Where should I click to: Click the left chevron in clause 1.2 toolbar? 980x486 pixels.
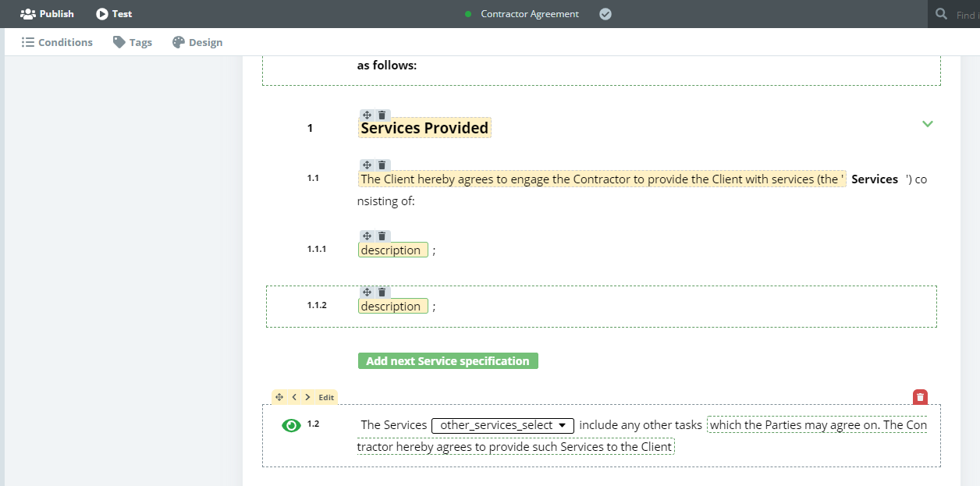pyautogui.click(x=294, y=397)
